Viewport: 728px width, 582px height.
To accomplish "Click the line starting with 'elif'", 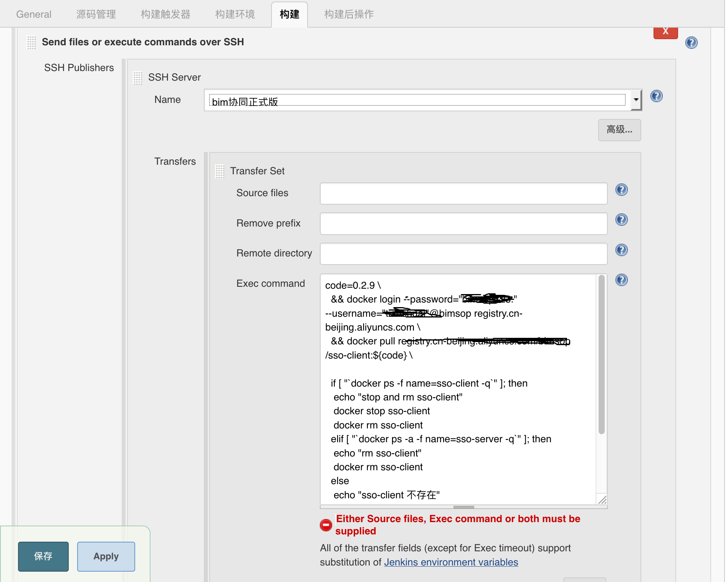I will point(441,439).
